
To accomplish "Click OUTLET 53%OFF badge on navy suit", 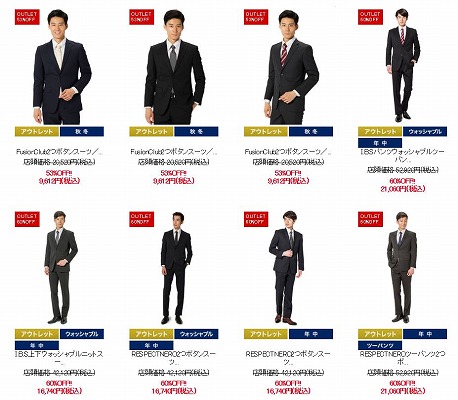I will [27, 17].
